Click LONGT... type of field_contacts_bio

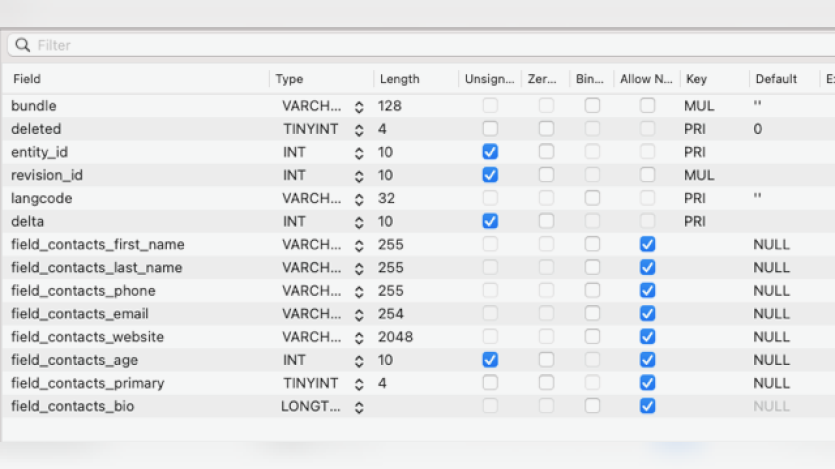[x=310, y=406]
